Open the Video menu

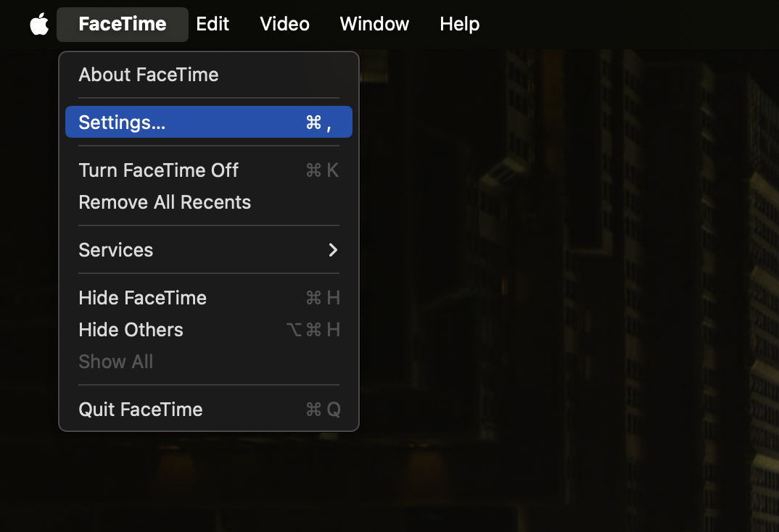[x=284, y=24]
